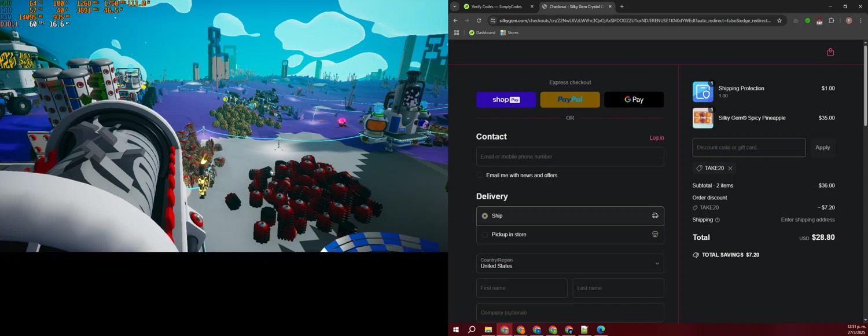Open the Chrome profile avatar
The height and width of the screenshot is (336, 868).
coord(849,20)
